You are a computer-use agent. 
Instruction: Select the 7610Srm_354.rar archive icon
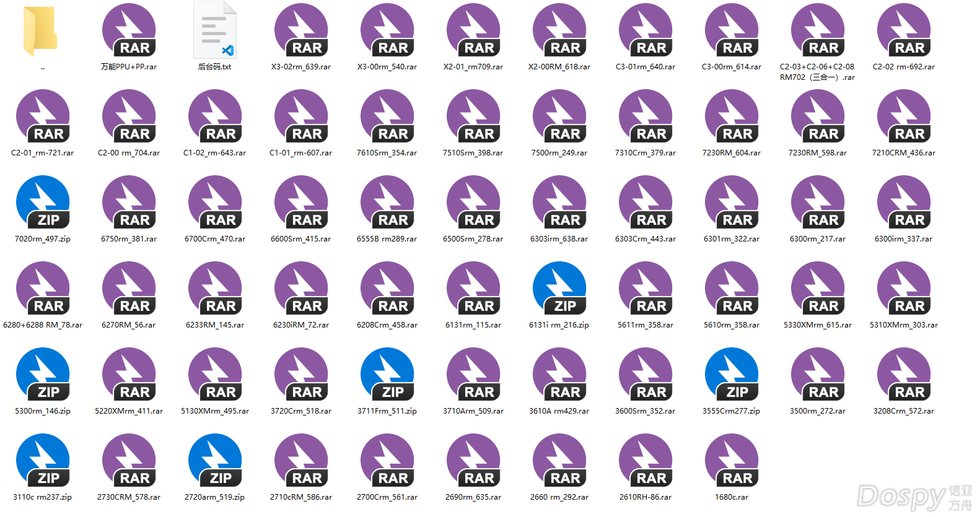[x=387, y=116]
